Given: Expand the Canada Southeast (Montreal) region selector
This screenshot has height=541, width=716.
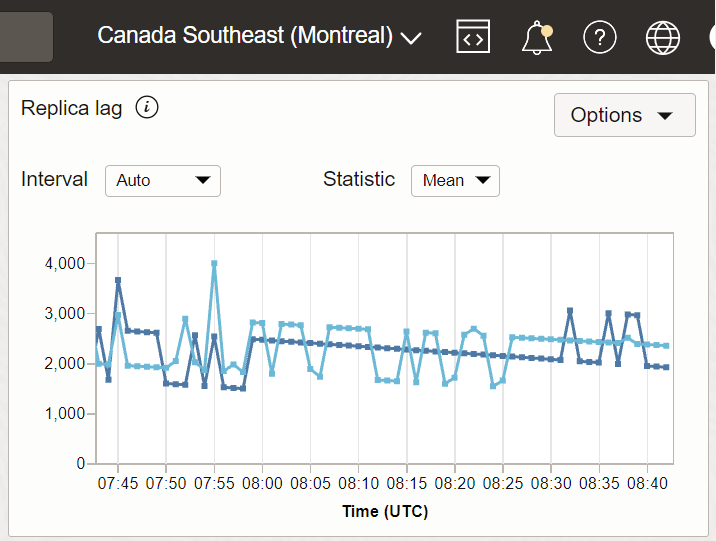Looking at the screenshot, I should 259,37.
